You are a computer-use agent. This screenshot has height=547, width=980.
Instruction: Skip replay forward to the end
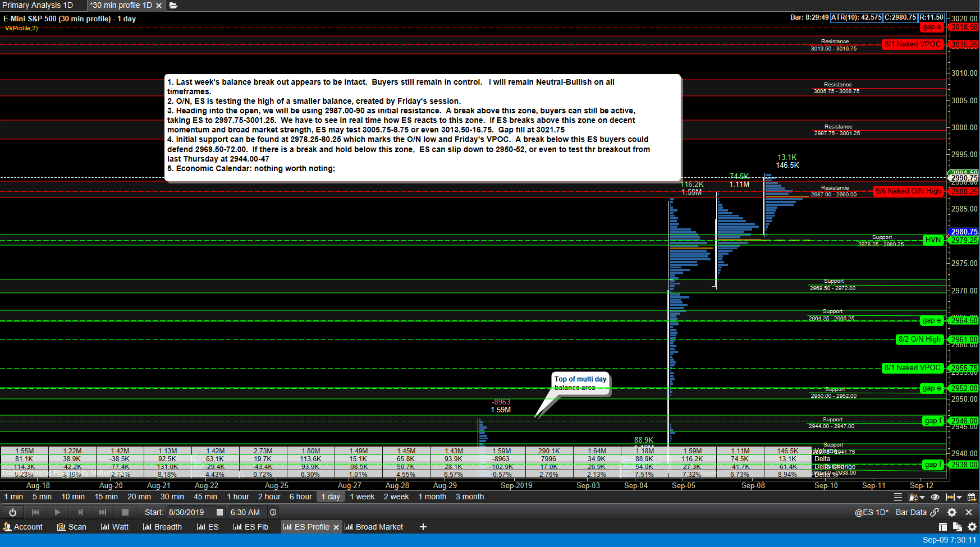pos(103,512)
